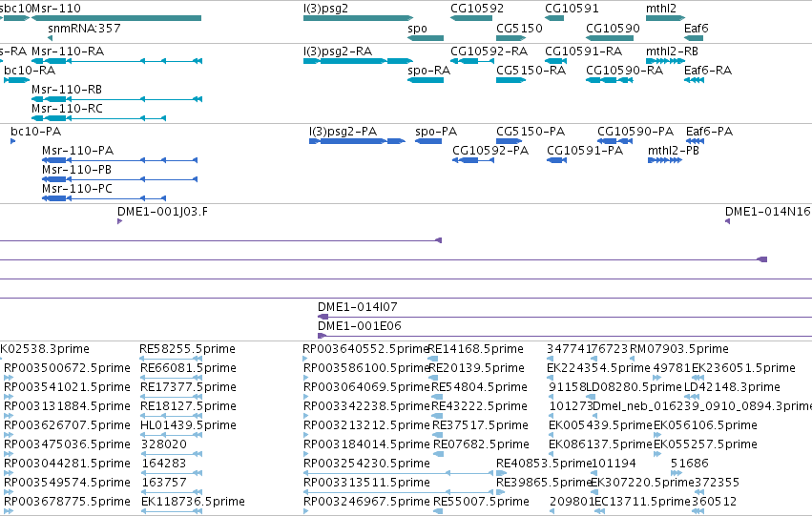This screenshot has height=516, width=812.
Task: Select the CG10592 gene arrow
Action: [x=471, y=18]
